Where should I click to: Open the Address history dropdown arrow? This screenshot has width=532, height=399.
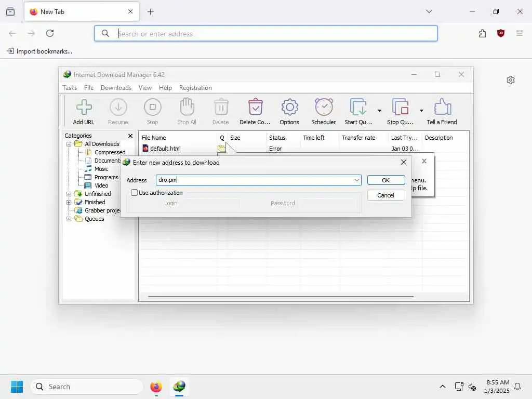[x=356, y=180]
